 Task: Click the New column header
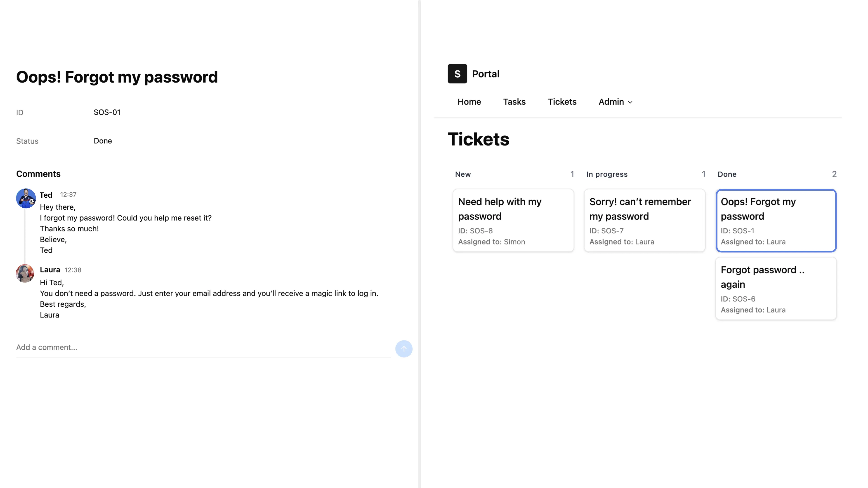pos(463,174)
